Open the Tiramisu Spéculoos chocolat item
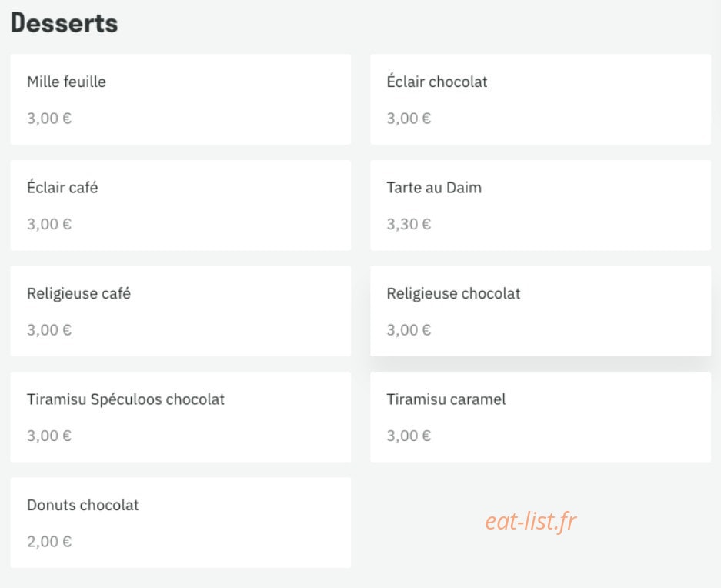 click(180, 417)
